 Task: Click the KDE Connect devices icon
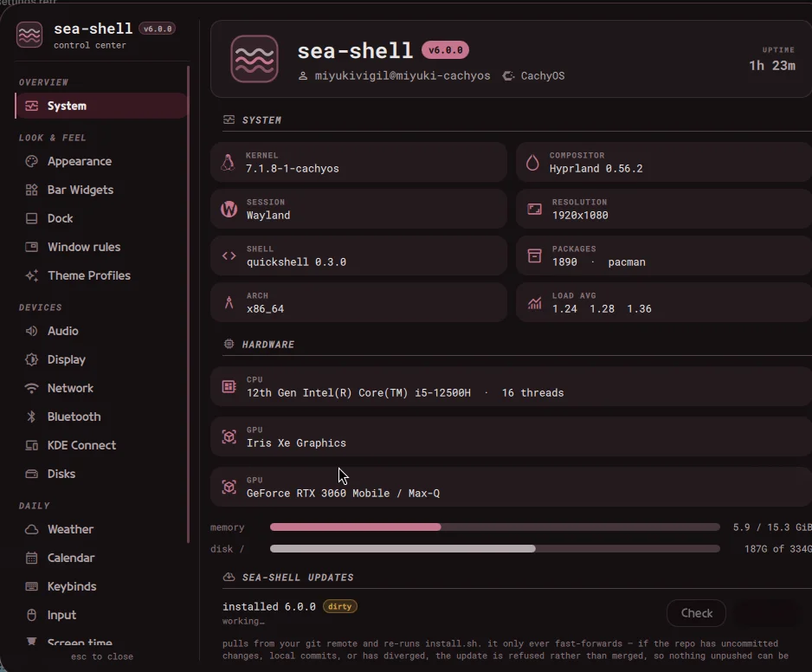(31, 445)
